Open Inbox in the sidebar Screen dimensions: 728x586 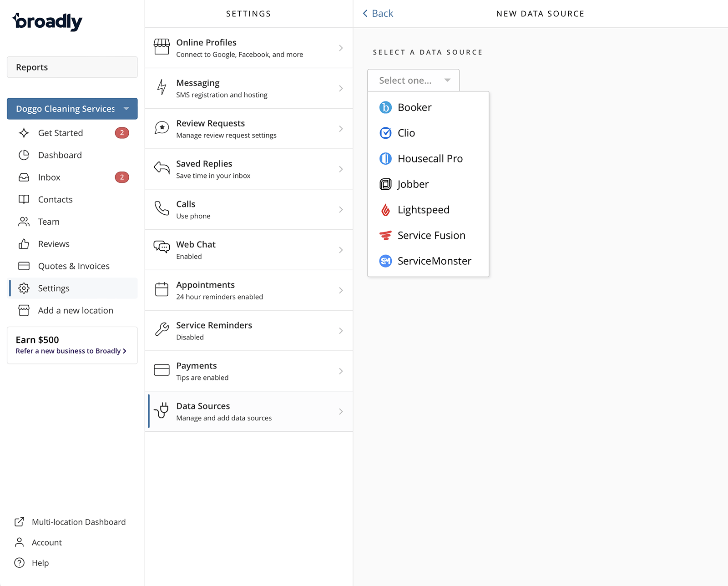[49, 177]
